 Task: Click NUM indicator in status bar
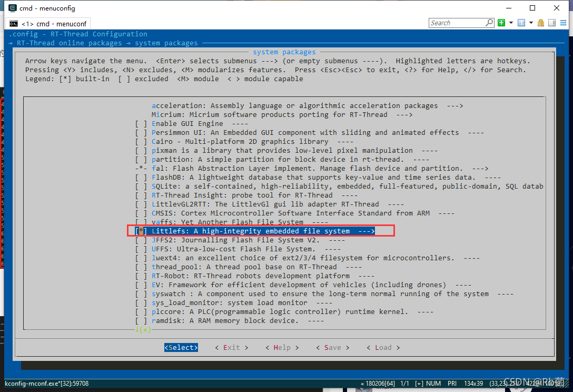(x=433, y=384)
